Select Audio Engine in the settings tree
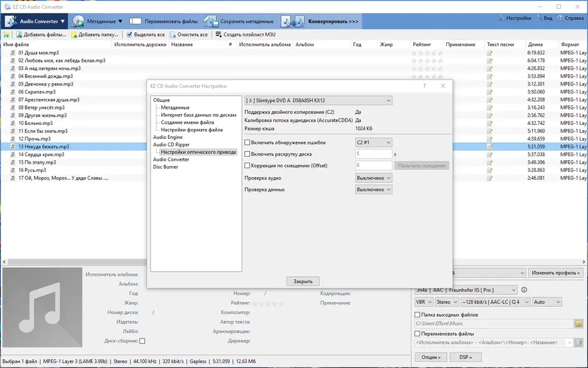This screenshot has height=368, width=588. [x=168, y=137]
